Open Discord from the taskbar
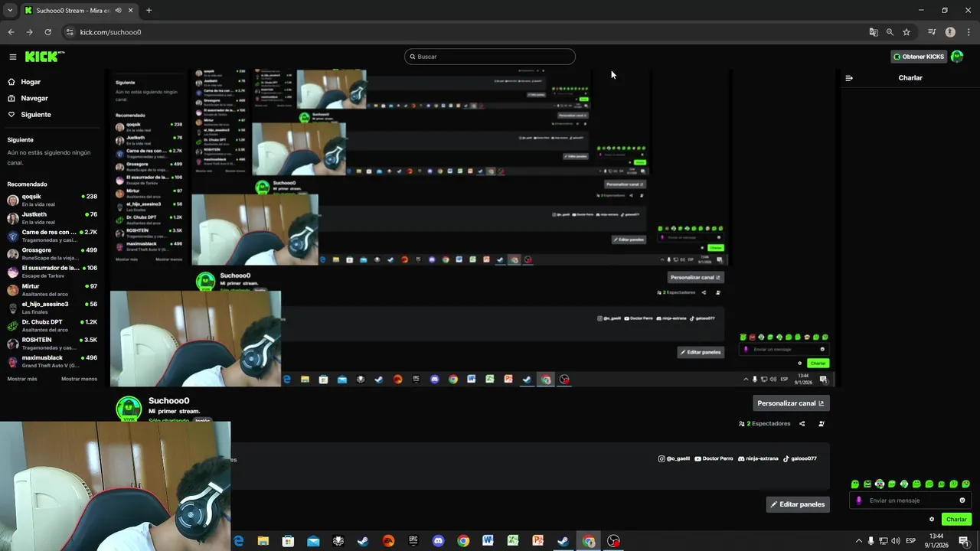The width and height of the screenshot is (980, 551). (438, 541)
